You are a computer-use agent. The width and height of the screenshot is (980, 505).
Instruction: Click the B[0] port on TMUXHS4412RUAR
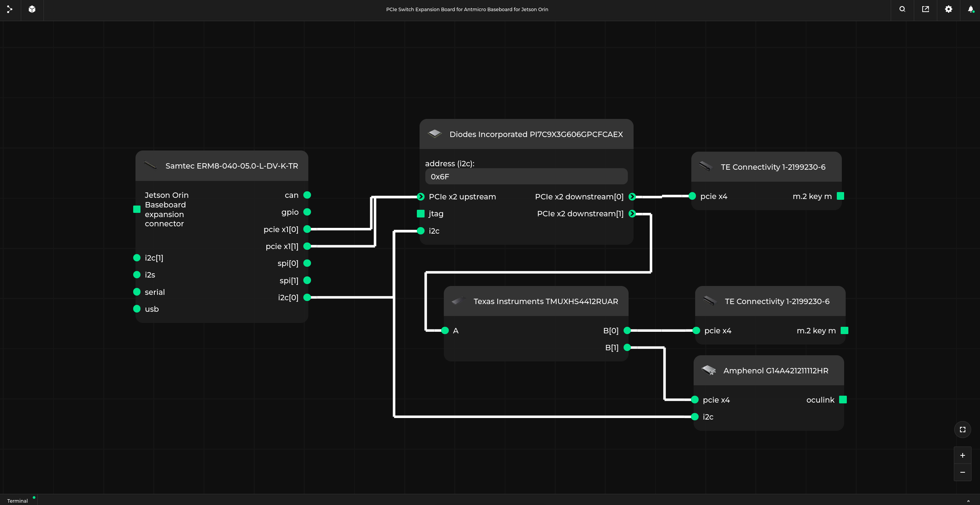[627, 331]
